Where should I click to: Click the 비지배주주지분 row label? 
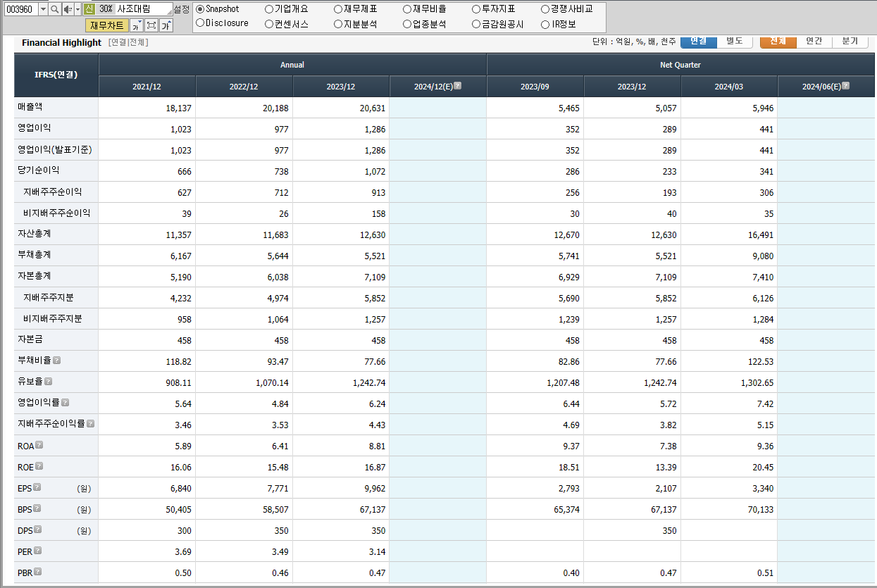[52, 318]
